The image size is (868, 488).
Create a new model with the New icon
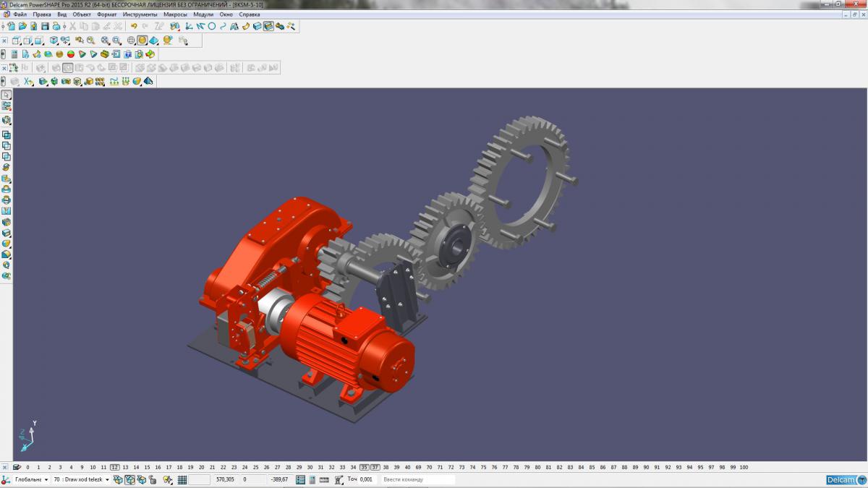coord(12,26)
